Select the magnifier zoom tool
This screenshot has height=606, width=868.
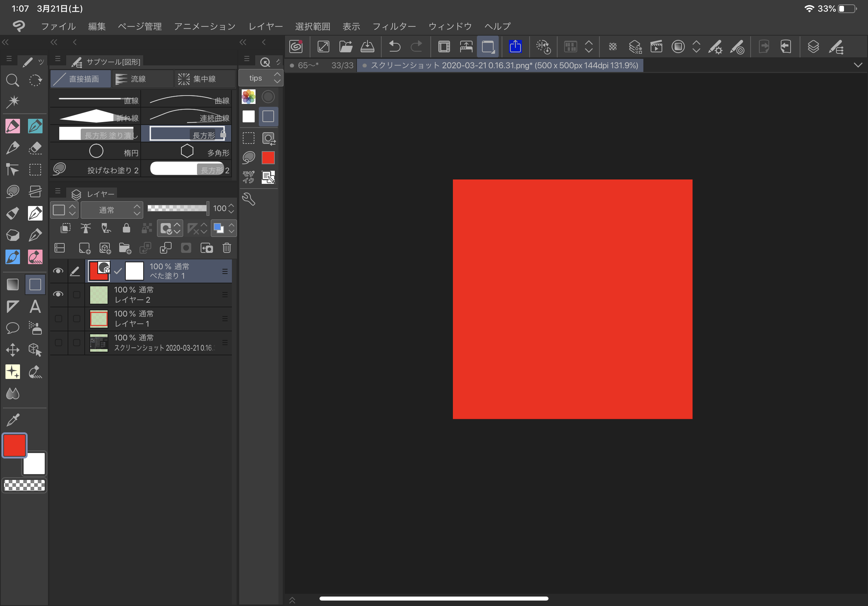coord(12,80)
